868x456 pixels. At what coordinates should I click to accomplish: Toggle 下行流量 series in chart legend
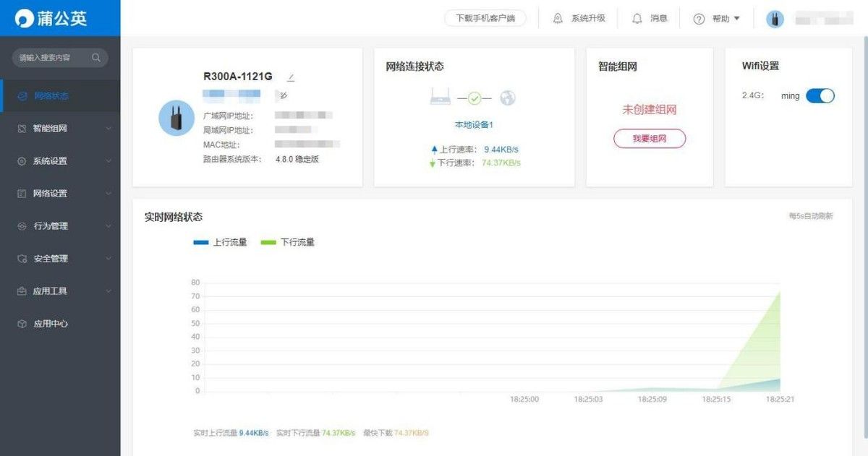pyautogui.click(x=288, y=242)
